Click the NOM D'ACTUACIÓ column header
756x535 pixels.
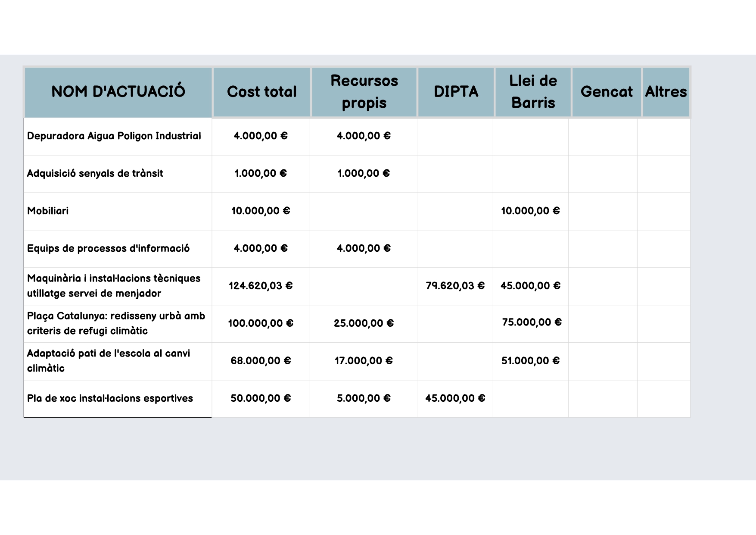(118, 92)
